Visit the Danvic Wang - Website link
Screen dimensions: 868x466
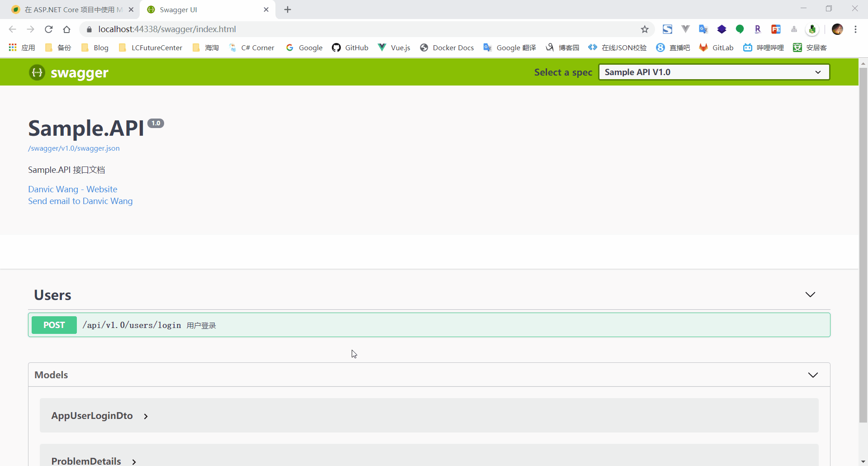tap(73, 189)
